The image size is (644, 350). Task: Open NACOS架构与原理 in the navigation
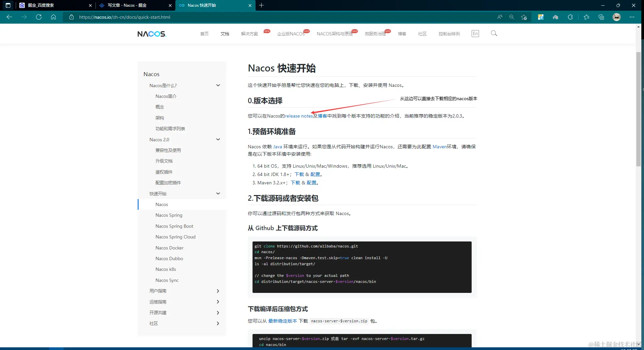[x=335, y=34]
